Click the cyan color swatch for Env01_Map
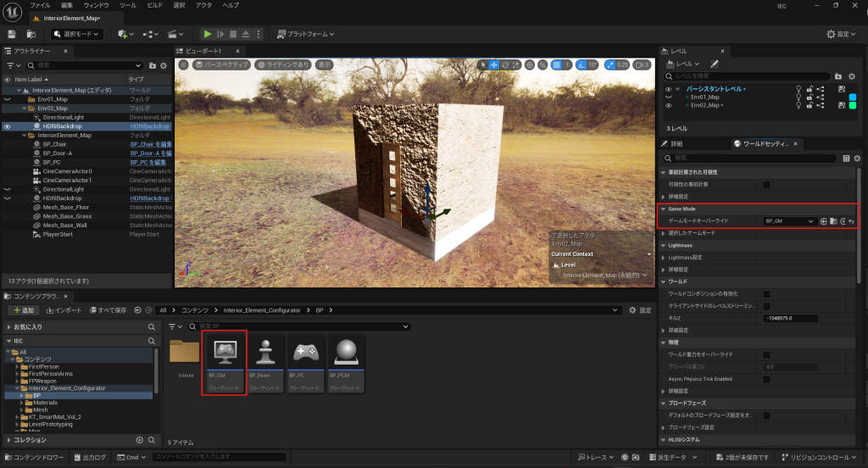This screenshot has height=468, width=868. (853, 97)
